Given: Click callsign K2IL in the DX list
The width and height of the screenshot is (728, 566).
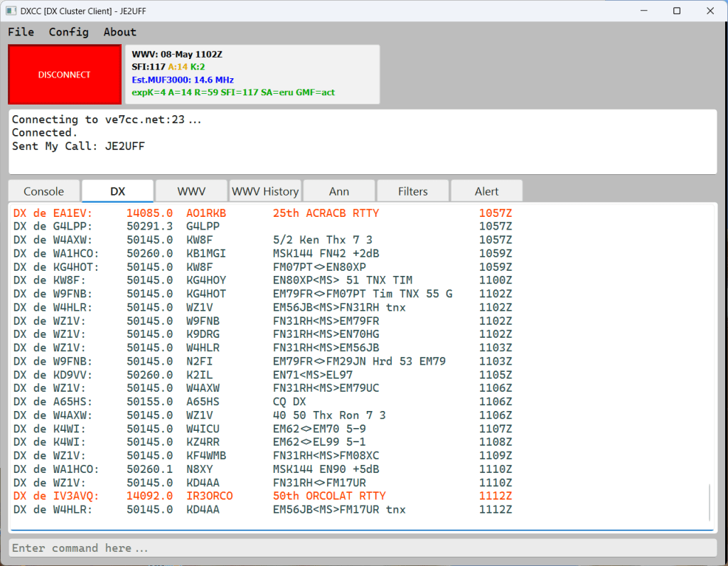Looking at the screenshot, I should click(200, 375).
